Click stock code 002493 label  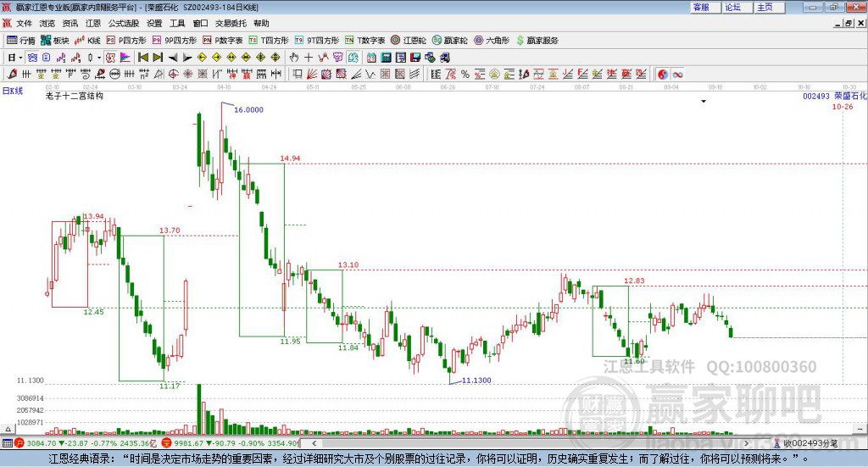(816, 97)
